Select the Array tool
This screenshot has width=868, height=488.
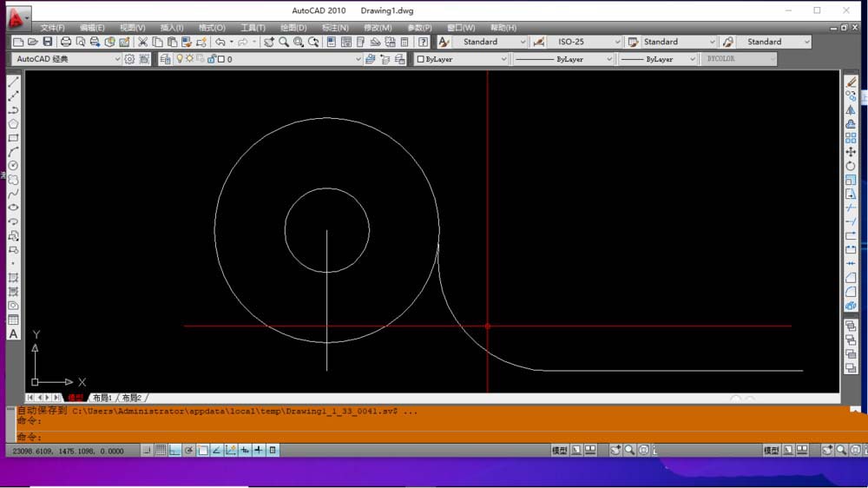click(x=851, y=138)
